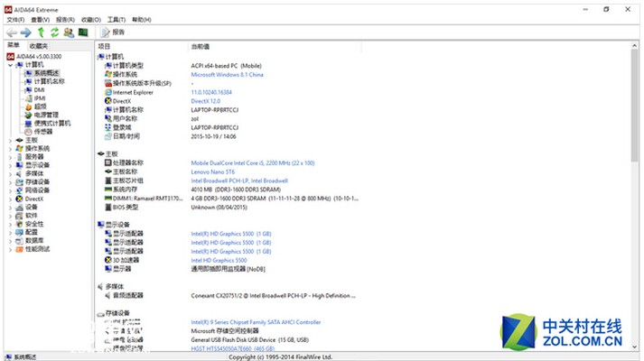This screenshot has height=361, width=644.
Task: Click the vertical scrollbar up arrow
Action: (x=635, y=46)
